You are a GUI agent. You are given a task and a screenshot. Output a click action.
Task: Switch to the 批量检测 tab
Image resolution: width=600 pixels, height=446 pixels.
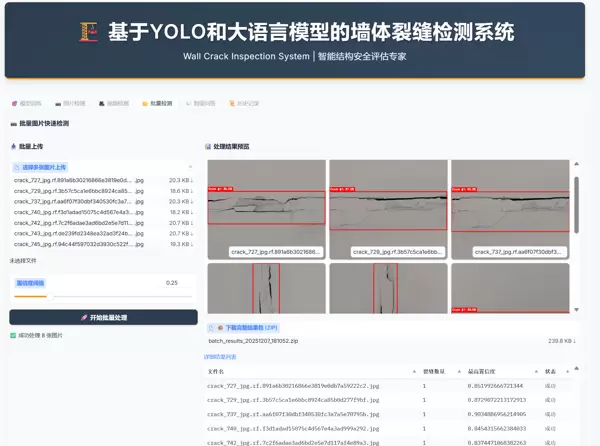(x=157, y=103)
